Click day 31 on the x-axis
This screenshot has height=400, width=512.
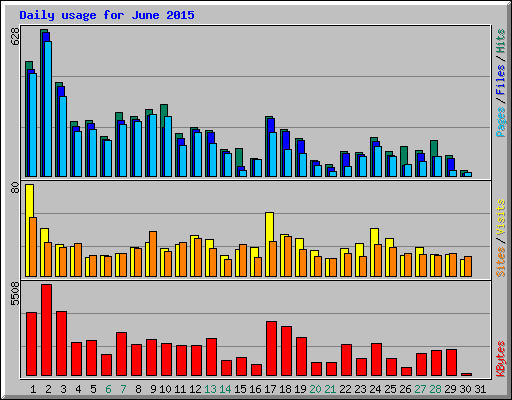pos(480,389)
